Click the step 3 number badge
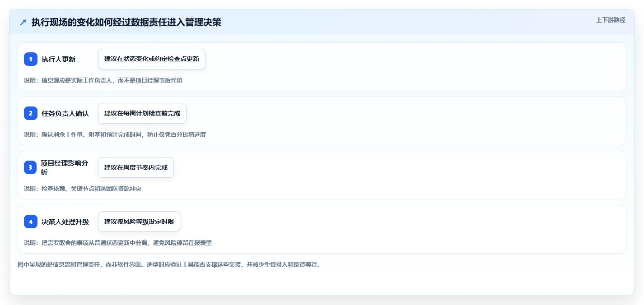Screen dimensions: 644x305 pyautogui.click(x=31, y=167)
